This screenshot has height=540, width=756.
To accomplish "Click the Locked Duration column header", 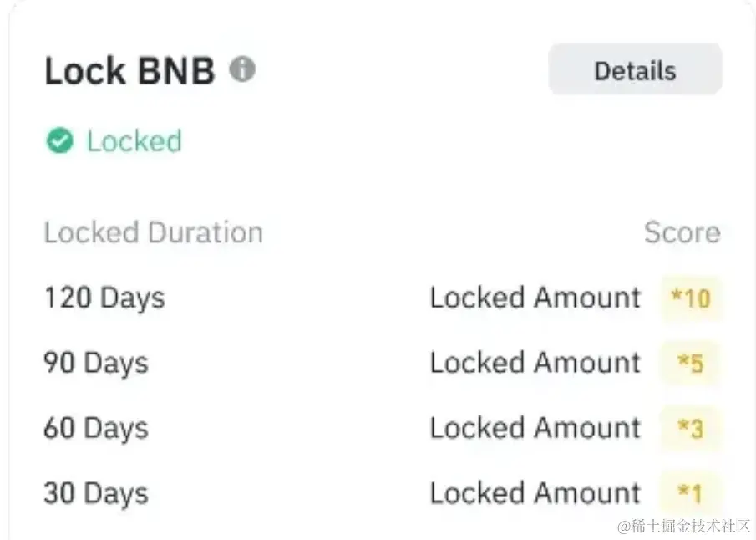I will pos(153,232).
